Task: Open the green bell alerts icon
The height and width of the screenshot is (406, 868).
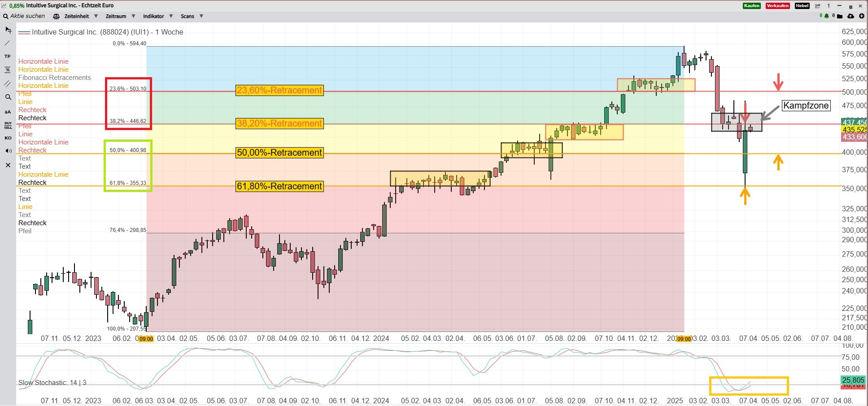Action: (x=827, y=16)
